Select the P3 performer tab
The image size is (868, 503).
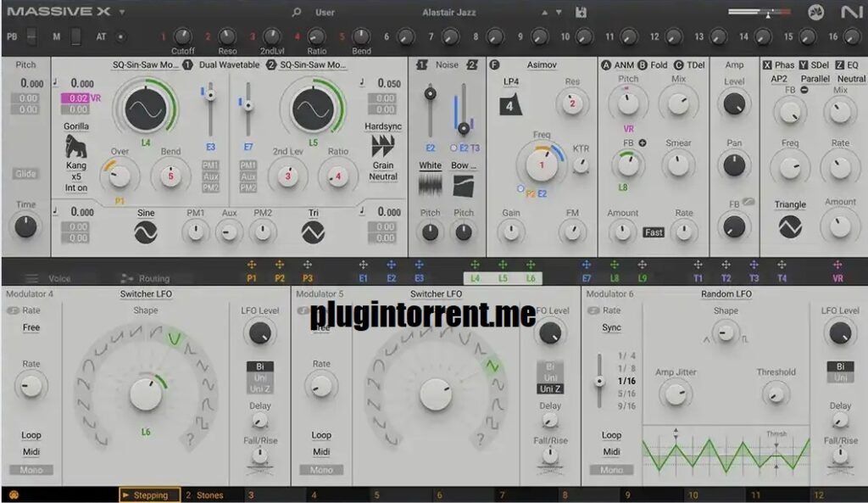pos(307,278)
